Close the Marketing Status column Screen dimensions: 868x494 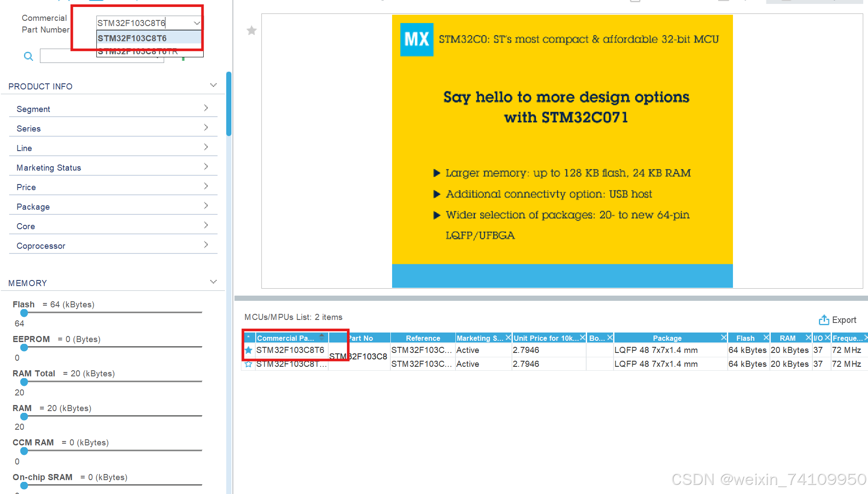[508, 337]
